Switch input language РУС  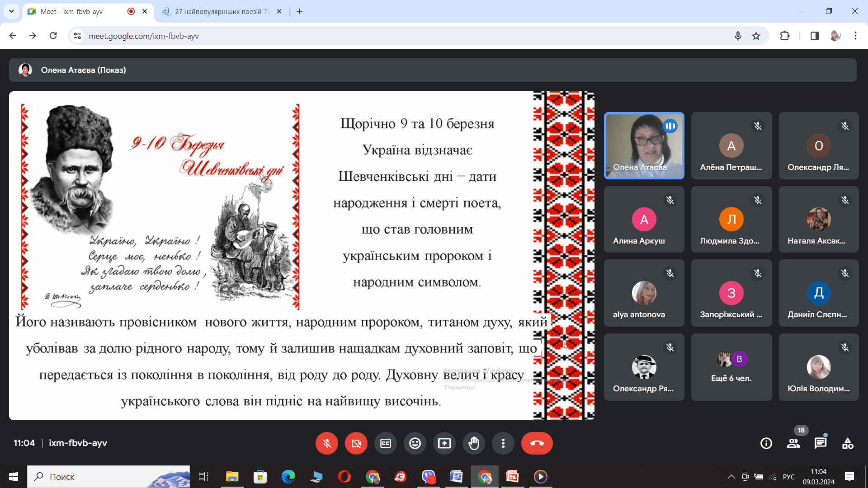789,477
